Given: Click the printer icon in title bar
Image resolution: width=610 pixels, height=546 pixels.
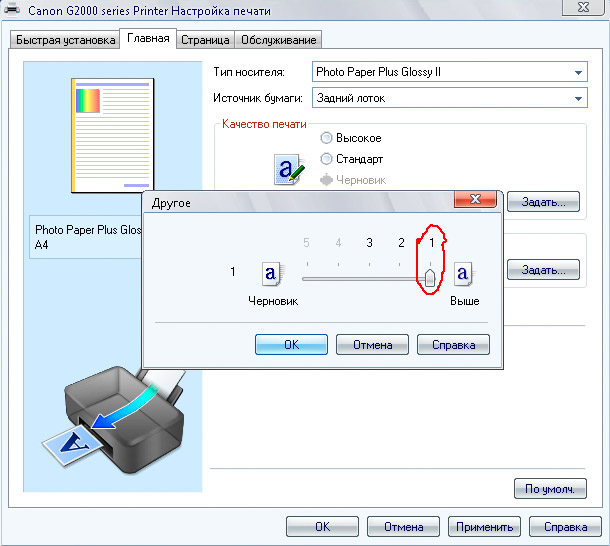Looking at the screenshot, I should pos(12,9).
